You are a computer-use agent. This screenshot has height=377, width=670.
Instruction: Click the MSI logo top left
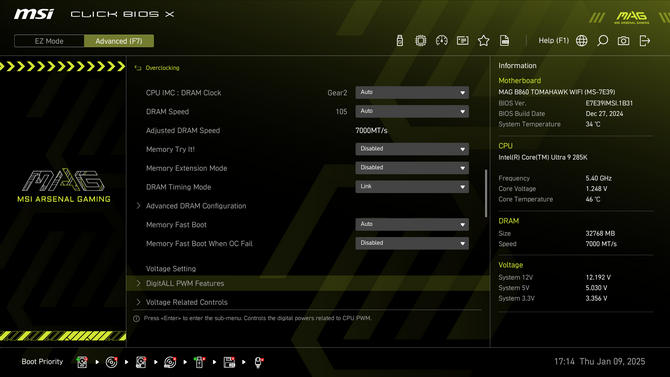click(34, 14)
